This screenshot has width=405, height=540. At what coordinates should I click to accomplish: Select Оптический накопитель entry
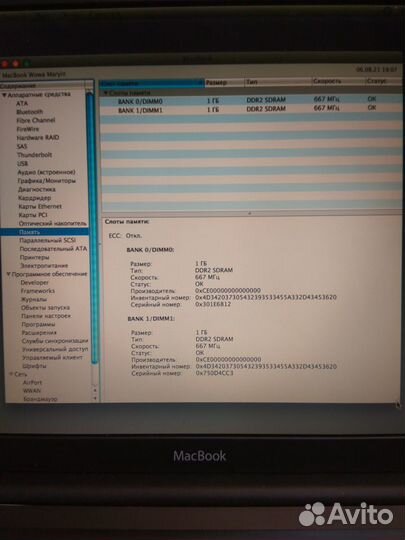53,224
